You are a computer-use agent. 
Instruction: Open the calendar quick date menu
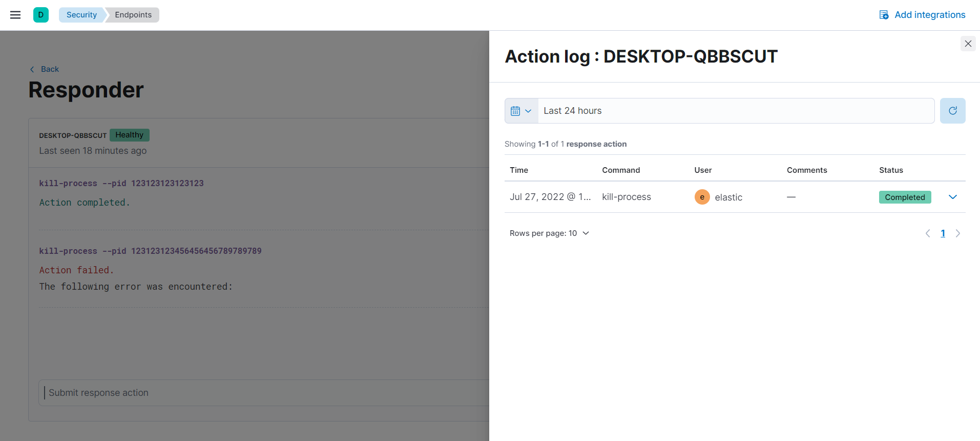522,111
